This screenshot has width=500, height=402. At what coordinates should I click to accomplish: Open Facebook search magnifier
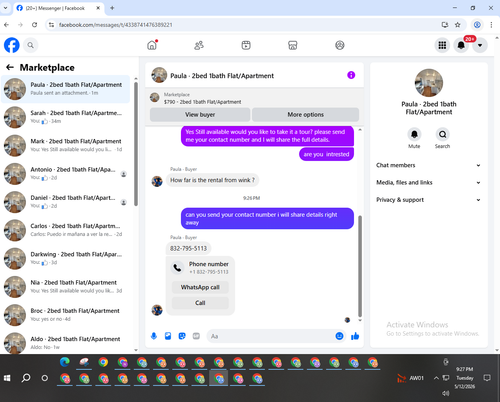click(30, 45)
